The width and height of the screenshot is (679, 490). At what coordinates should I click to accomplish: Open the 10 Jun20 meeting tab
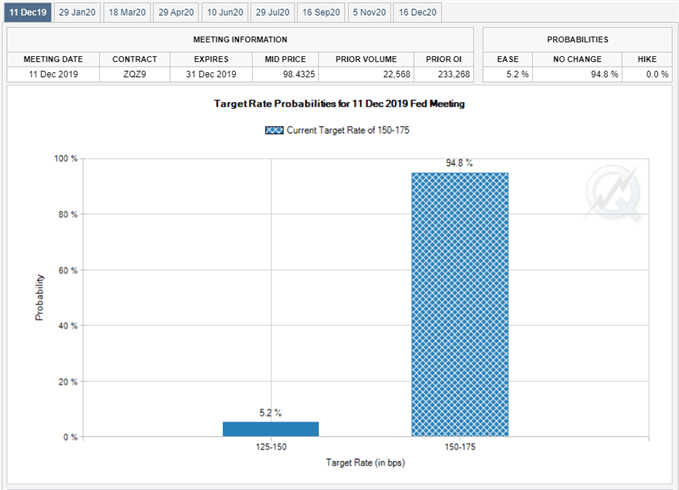[x=225, y=12]
